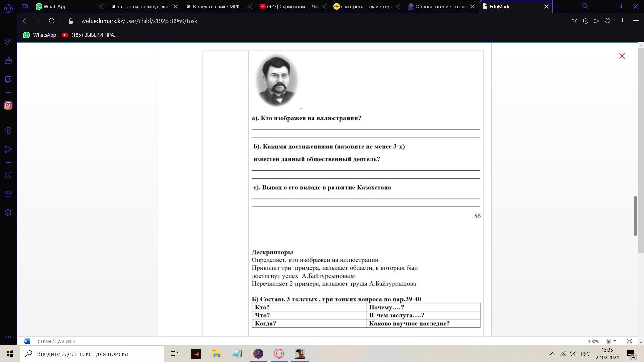Open the ad blocker shield icon
The width and height of the screenshot is (644, 362).
pos(585,21)
